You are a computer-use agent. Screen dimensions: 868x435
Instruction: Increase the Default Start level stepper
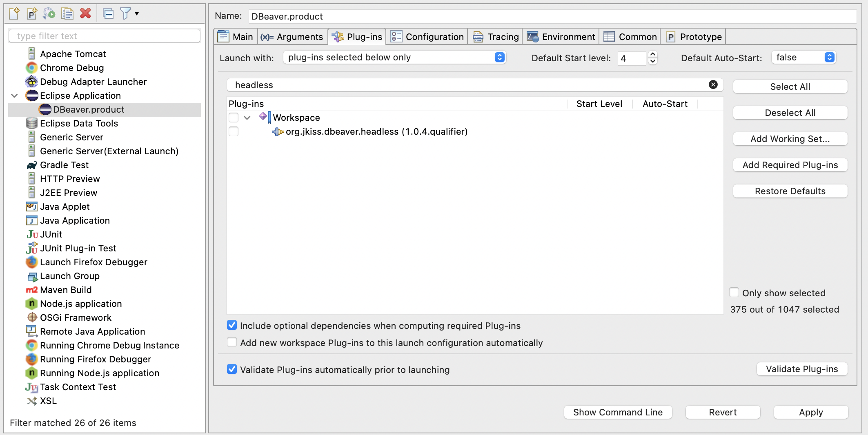click(653, 54)
